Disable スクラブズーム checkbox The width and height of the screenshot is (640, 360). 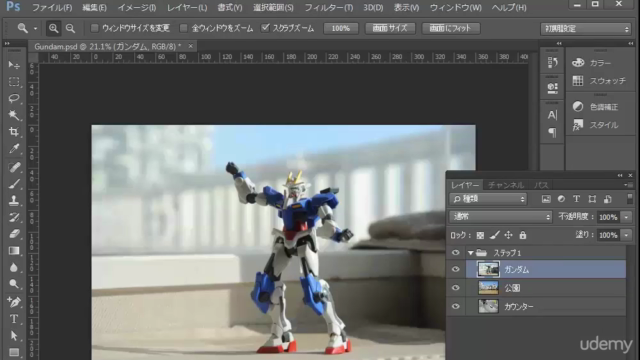[x=265, y=28]
